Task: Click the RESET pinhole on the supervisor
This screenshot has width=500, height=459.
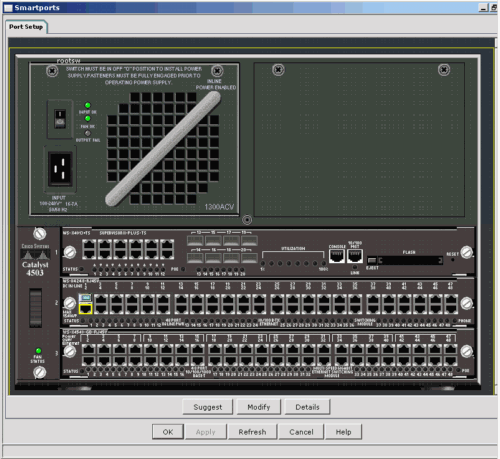Action: pos(452,260)
